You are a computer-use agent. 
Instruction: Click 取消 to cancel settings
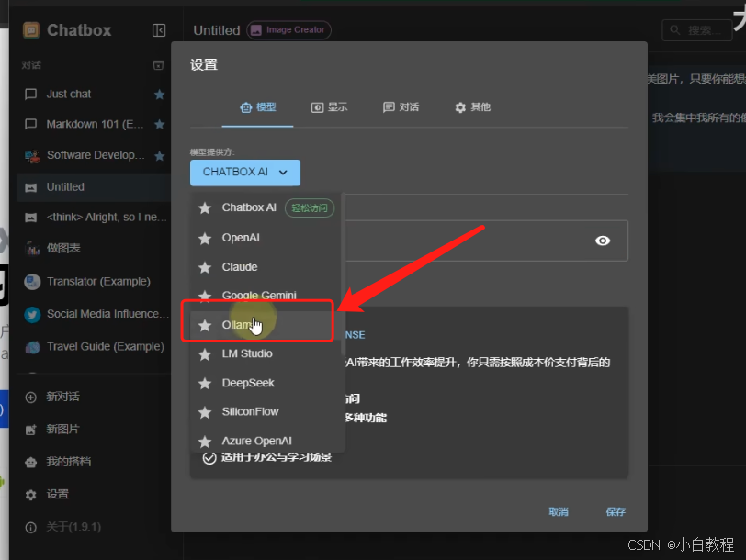click(x=559, y=512)
